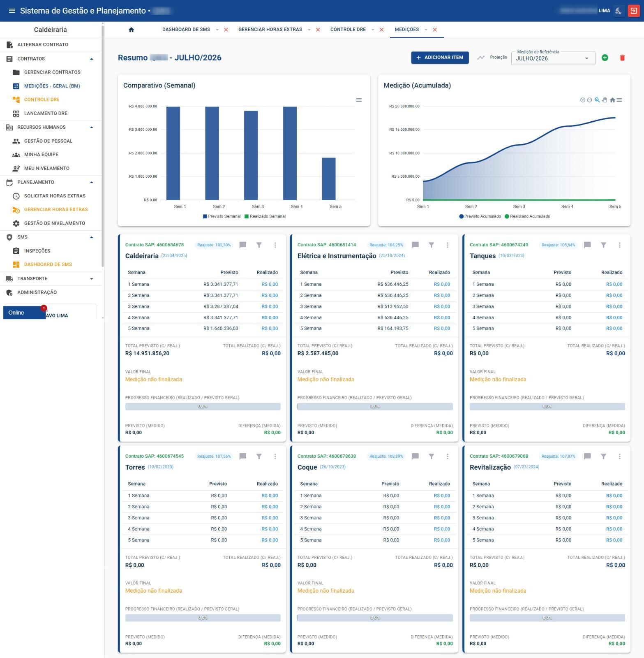Viewport: 644px width, 658px height.
Task: Expand the Transporte sidebar section
Action: [x=50, y=278]
